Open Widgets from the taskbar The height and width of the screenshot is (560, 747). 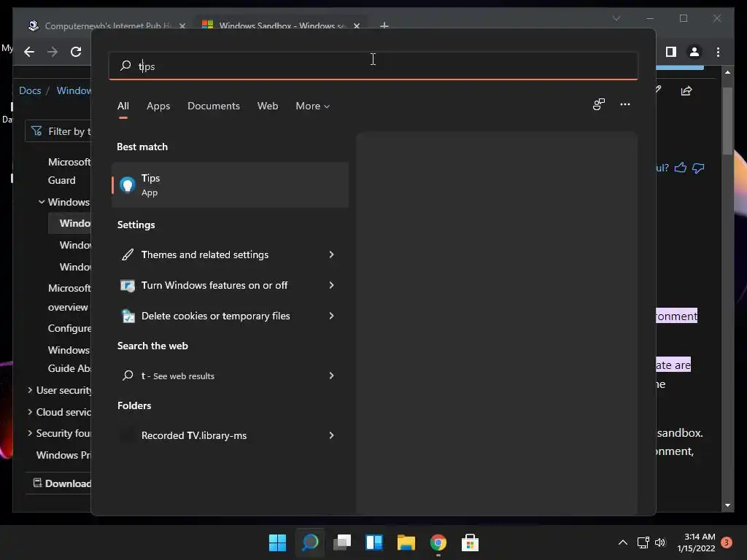click(374, 542)
